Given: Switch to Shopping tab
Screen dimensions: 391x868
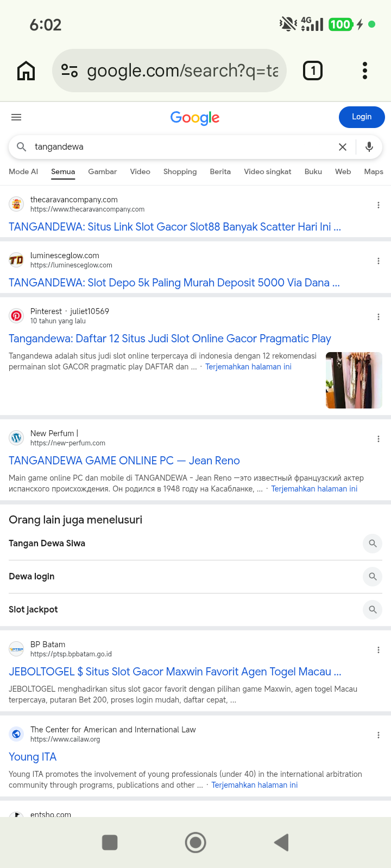Looking at the screenshot, I should pos(180,171).
